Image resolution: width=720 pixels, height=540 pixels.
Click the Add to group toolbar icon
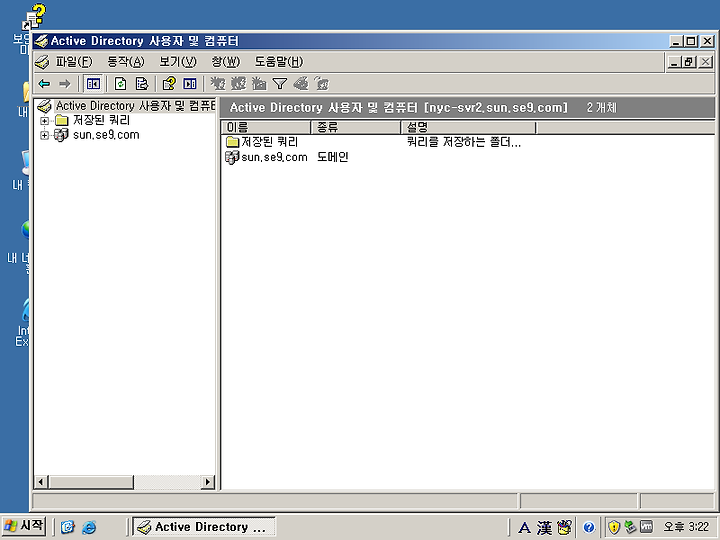pos(322,84)
